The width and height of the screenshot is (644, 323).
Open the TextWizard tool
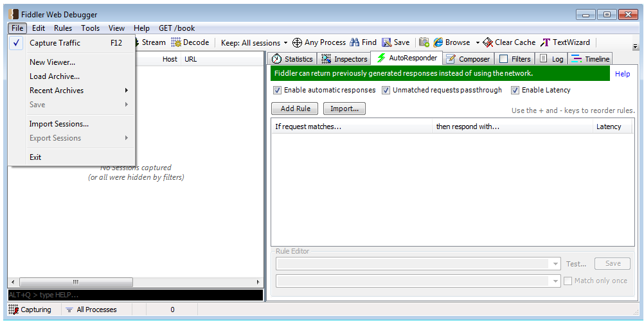[x=565, y=42]
